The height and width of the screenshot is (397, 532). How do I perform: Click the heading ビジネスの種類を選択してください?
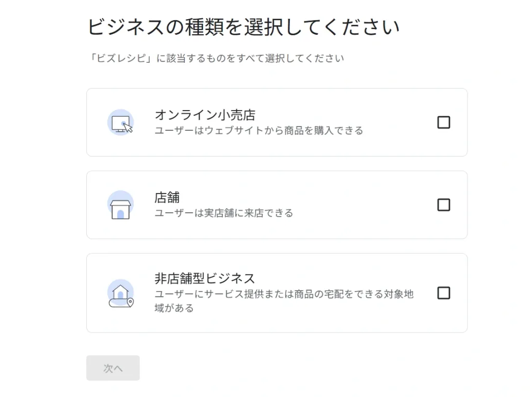click(243, 27)
